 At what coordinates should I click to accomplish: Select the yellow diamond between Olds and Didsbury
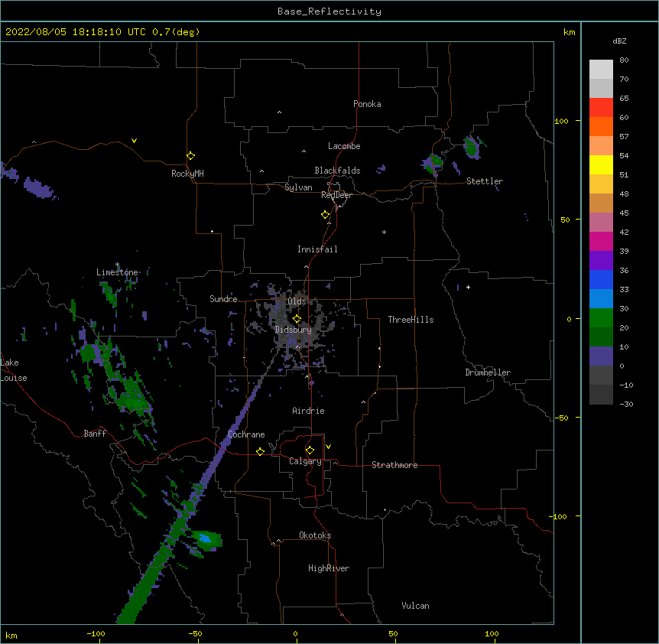pos(297,318)
